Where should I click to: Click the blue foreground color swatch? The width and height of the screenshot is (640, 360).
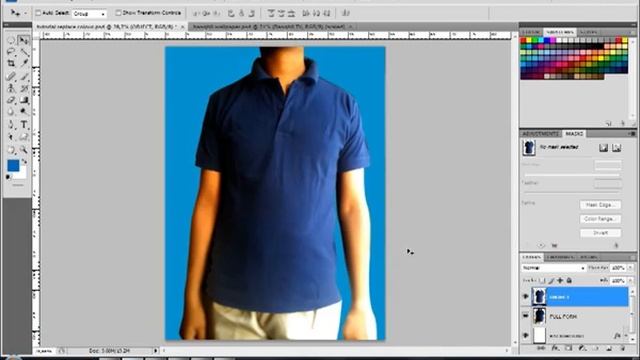point(13,165)
